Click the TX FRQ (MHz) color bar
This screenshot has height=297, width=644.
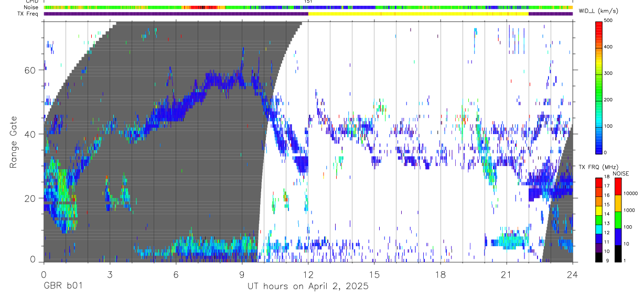coord(599,219)
